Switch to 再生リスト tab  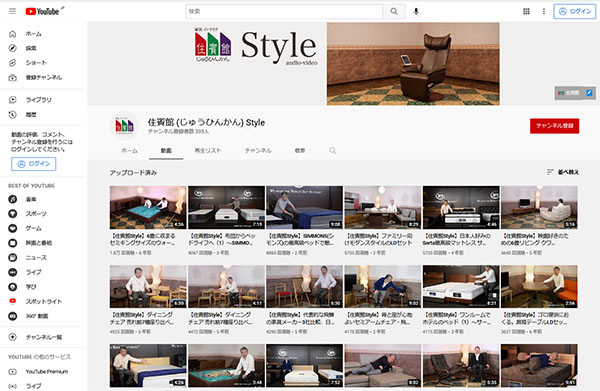point(208,151)
